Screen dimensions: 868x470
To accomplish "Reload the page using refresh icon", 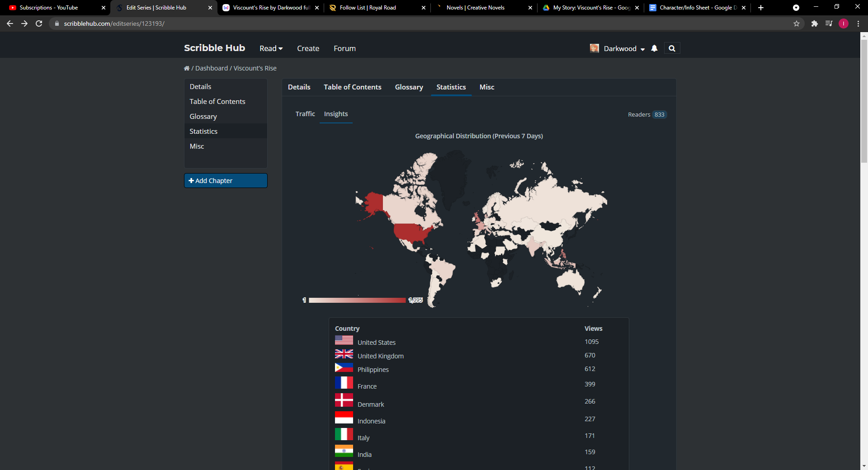I will [39, 23].
